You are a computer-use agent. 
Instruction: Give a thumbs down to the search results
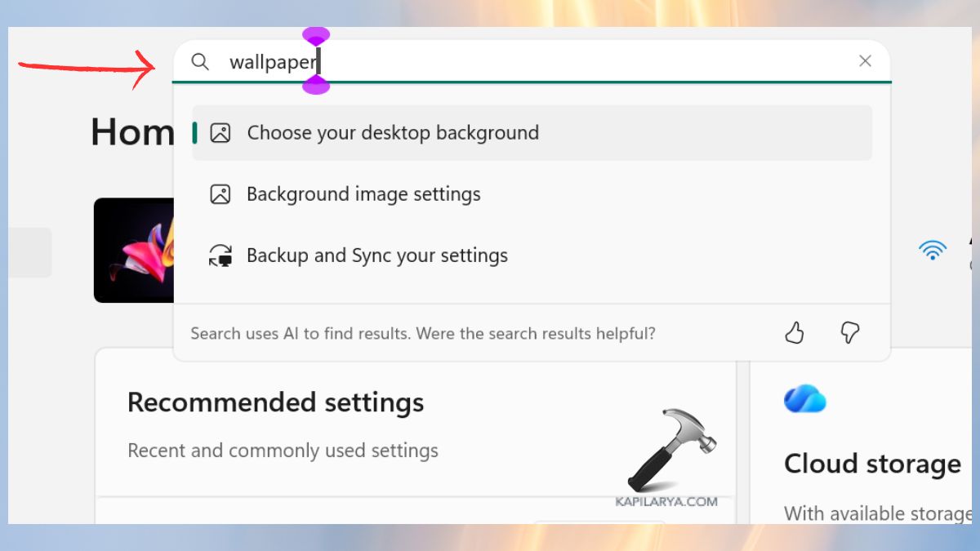[849, 333]
